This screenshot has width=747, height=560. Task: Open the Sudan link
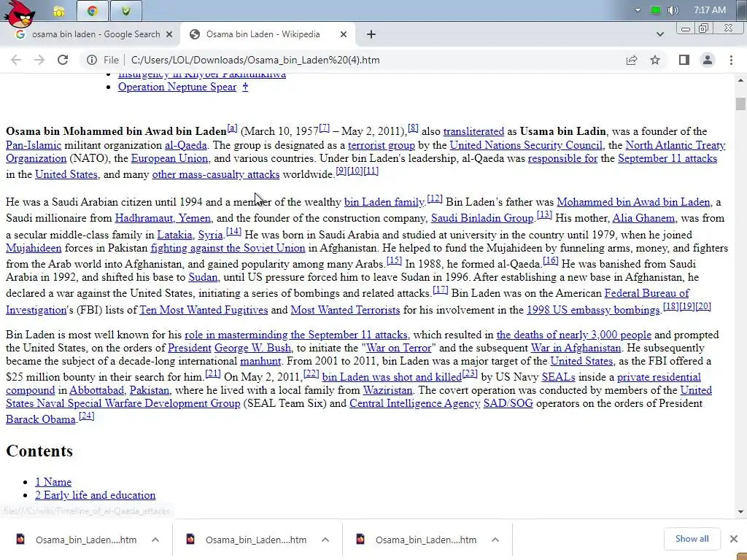tap(203, 277)
